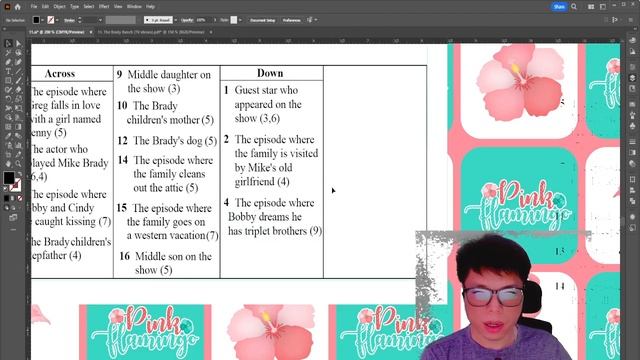The height and width of the screenshot is (360, 640).
Task: Change screen mode at toolbar bottom
Action: pos(13,218)
